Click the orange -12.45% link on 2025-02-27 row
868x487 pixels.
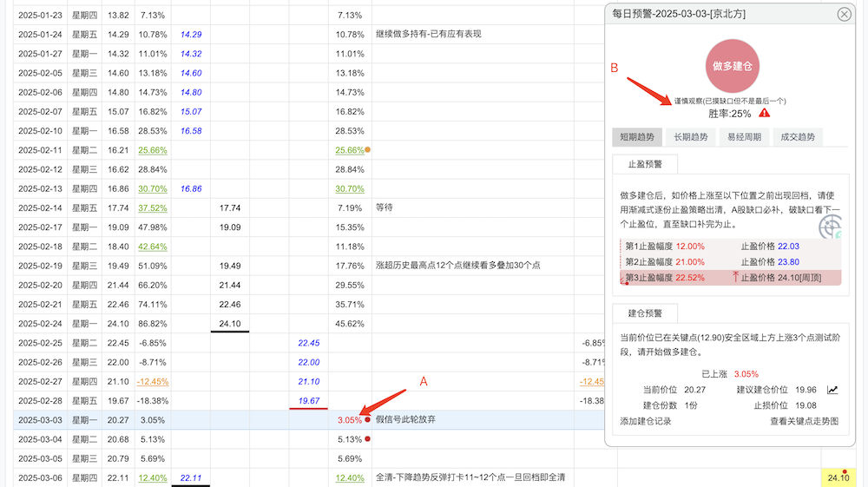[153, 382]
